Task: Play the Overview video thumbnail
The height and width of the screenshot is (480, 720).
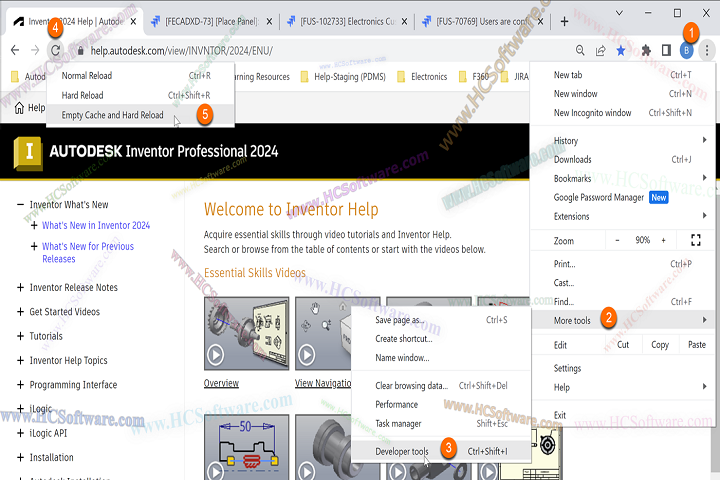Action: click(247, 333)
